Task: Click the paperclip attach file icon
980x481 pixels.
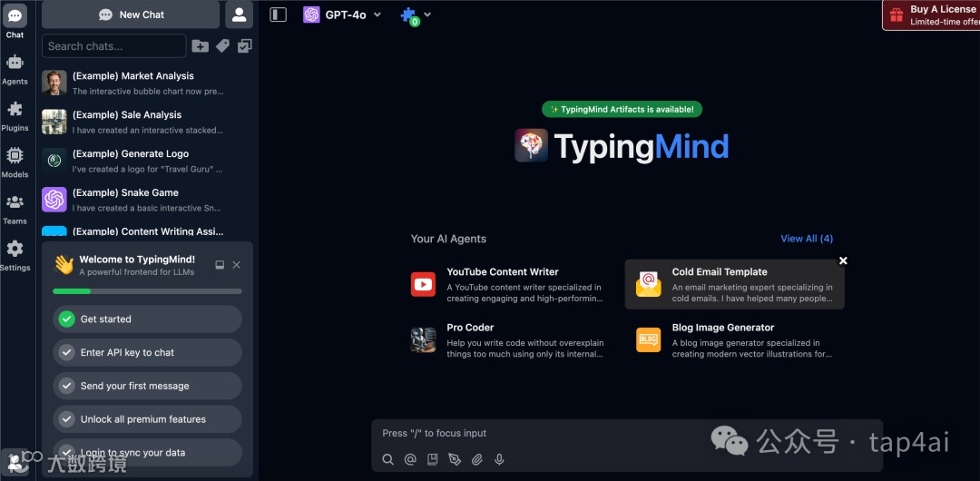Action: tap(477, 460)
